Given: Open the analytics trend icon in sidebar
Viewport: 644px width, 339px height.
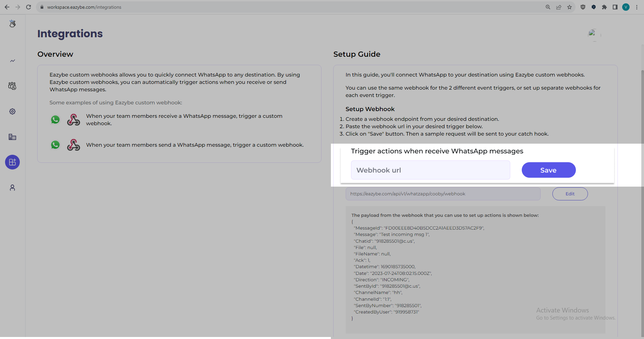Looking at the screenshot, I should pos(12,61).
